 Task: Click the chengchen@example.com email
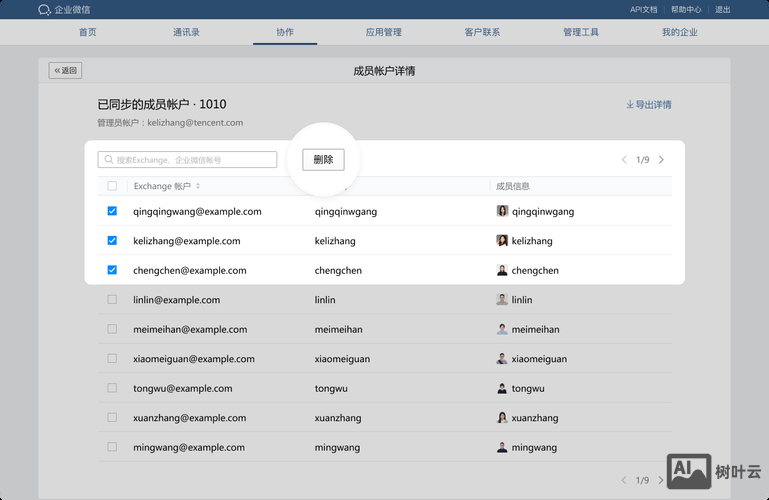click(190, 271)
